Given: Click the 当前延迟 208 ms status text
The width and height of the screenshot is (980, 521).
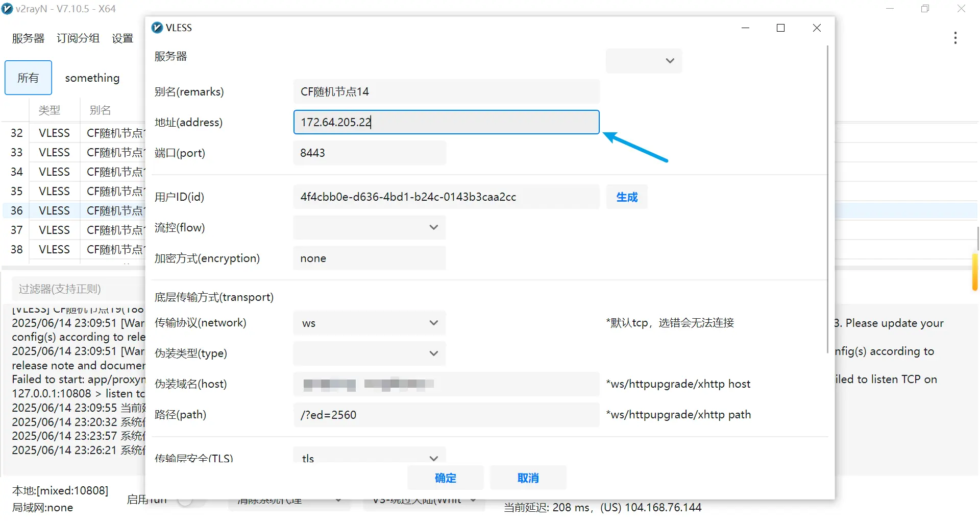Looking at the screenshot, I should [602, 508].
